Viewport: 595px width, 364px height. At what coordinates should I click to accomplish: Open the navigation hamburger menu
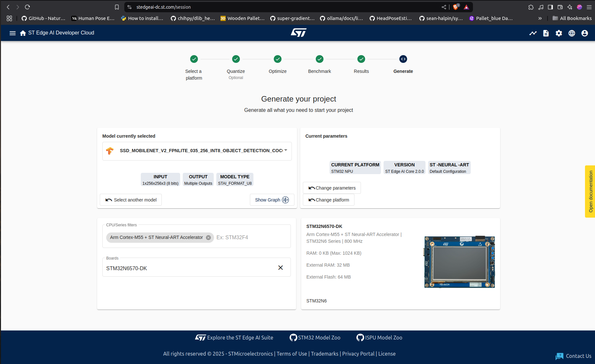12,33
